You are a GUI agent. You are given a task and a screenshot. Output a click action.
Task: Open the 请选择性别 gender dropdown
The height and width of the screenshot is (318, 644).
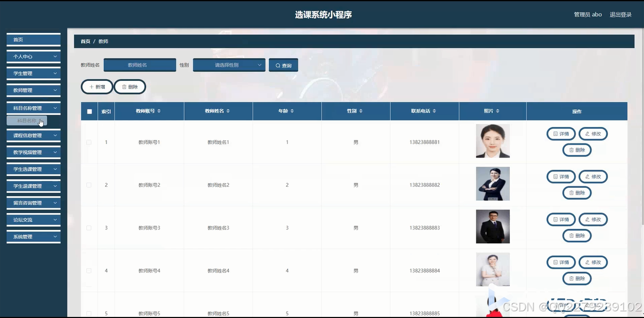pyautogui.click(x=229, y=65)
